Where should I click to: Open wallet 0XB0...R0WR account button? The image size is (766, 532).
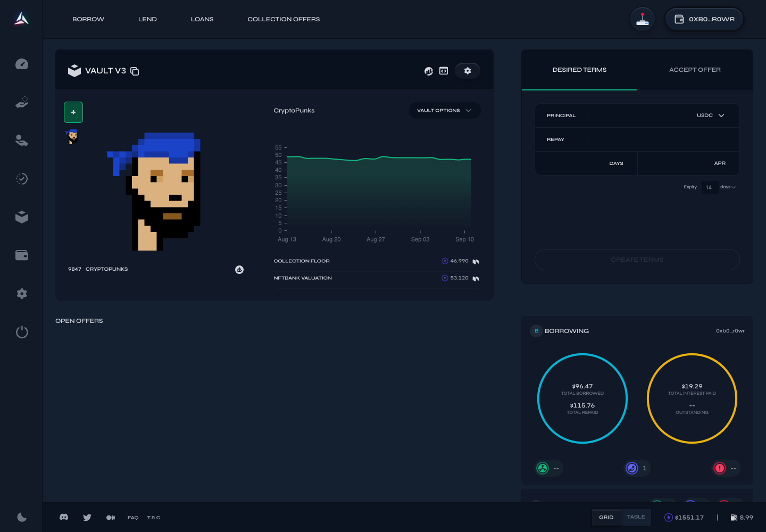pyautogui.click(x=704, y=19)
